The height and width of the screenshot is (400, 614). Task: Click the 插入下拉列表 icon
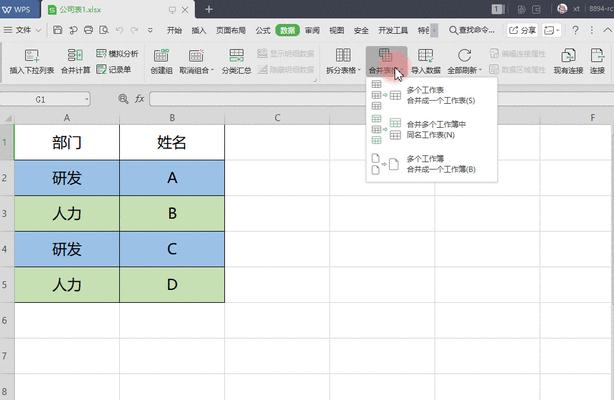[x=32, y=56]
